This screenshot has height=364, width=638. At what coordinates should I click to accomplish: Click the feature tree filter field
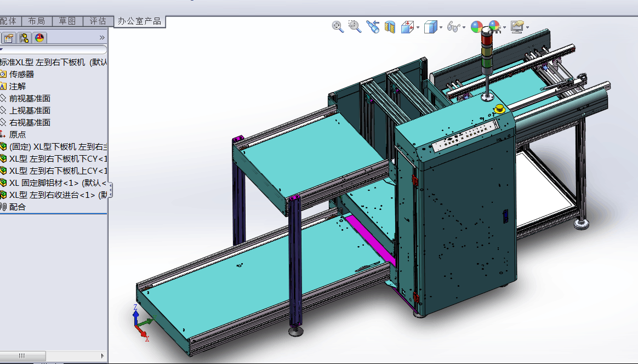[x=54, y=49]
